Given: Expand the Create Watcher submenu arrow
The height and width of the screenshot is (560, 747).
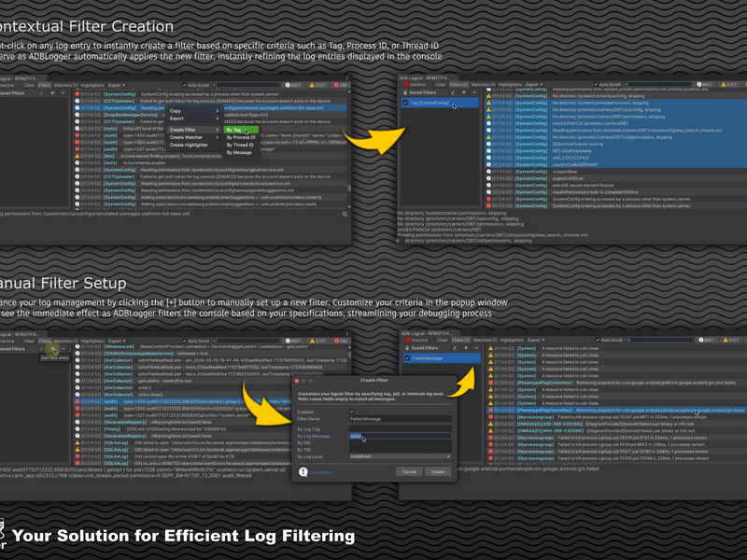Looking at the screenshot, I should [218, 137].
